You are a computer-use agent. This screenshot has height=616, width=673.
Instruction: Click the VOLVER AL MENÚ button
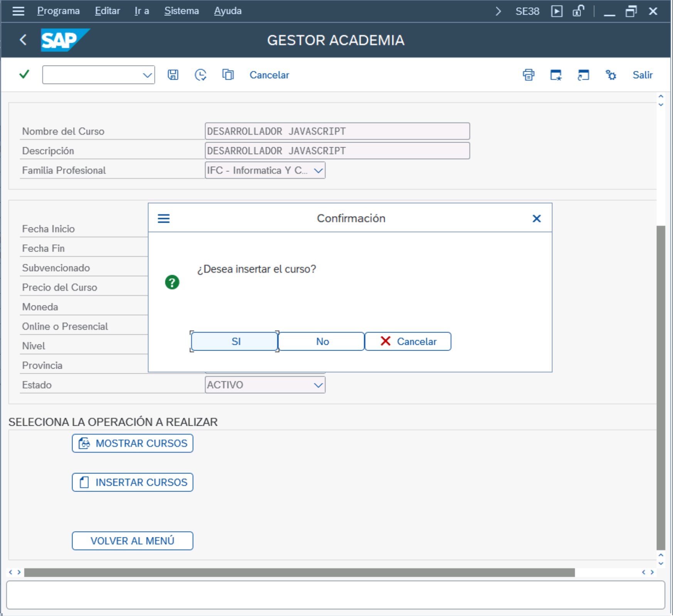132,541
